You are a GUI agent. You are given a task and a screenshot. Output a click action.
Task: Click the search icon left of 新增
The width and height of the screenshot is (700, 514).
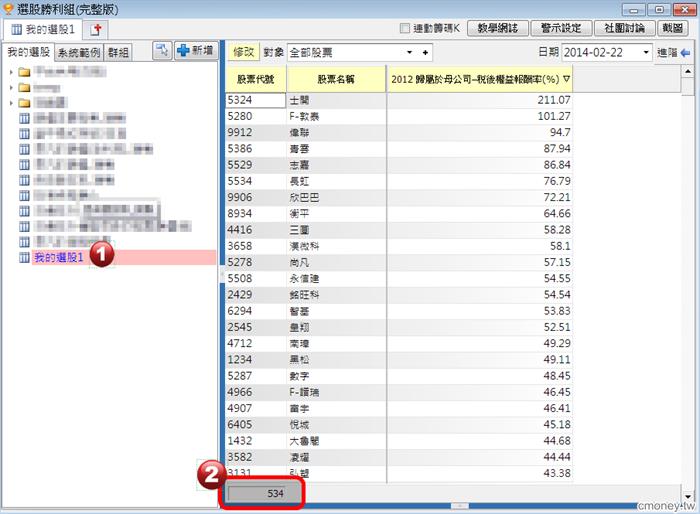(x=162, y=51)
